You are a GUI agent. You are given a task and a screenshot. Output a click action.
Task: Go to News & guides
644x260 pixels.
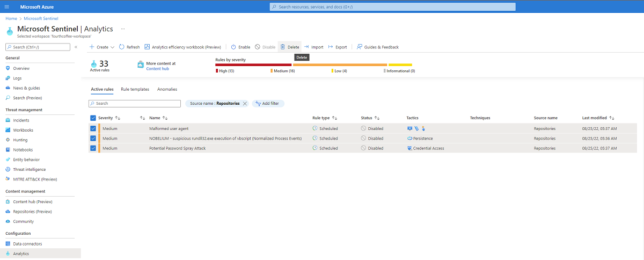tap(27, 88)
